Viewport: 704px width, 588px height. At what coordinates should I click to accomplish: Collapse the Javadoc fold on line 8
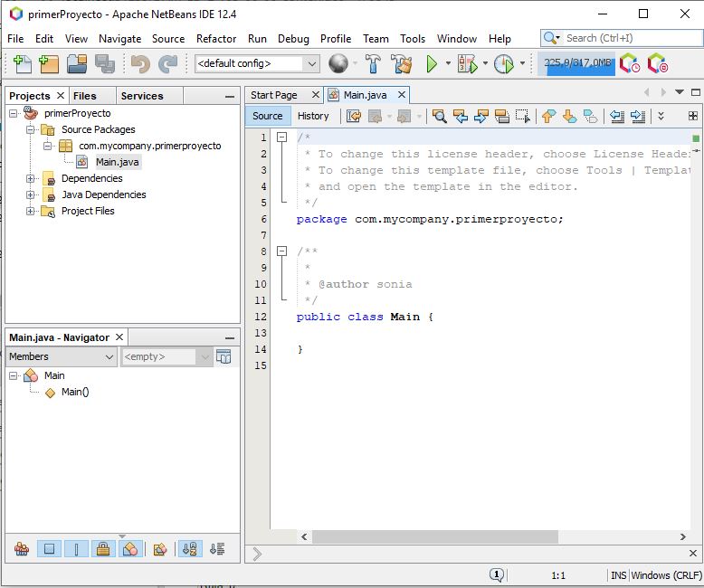tap(281, 251)
